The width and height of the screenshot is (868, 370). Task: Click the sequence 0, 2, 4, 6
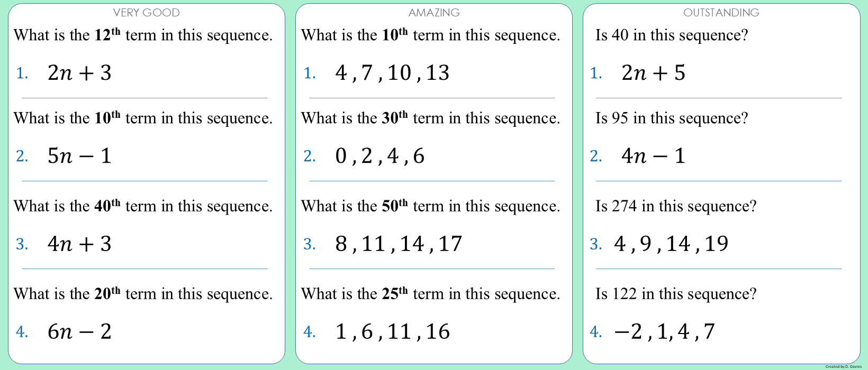tap(379, 156)
